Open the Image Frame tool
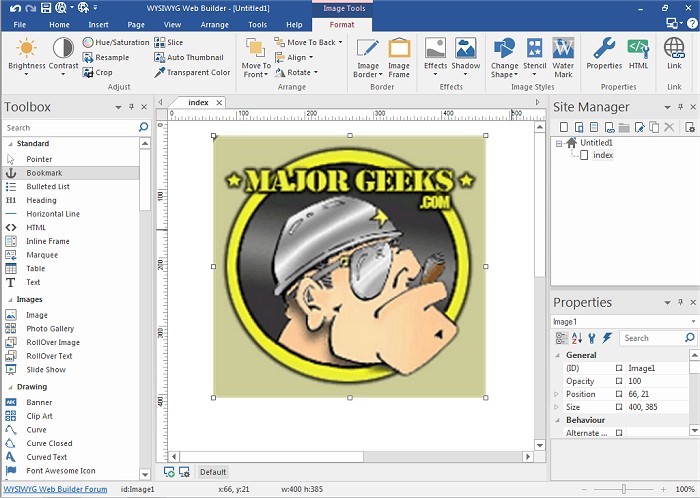This screenshot has height=498, width=700. click(399, 57)
